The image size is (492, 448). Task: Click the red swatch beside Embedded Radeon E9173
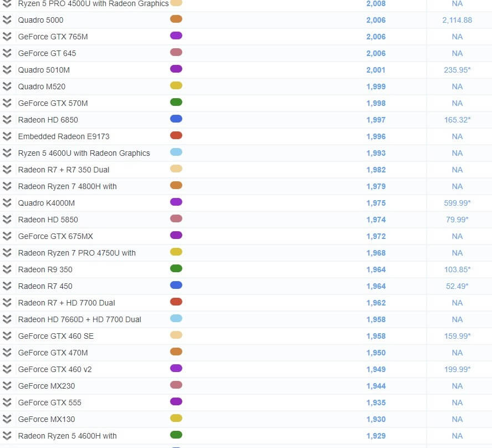[176, 135]
